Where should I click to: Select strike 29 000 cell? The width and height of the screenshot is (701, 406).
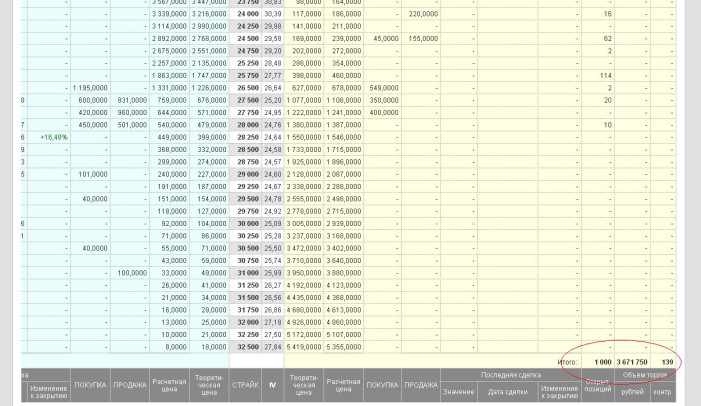[x=245, y=174]
